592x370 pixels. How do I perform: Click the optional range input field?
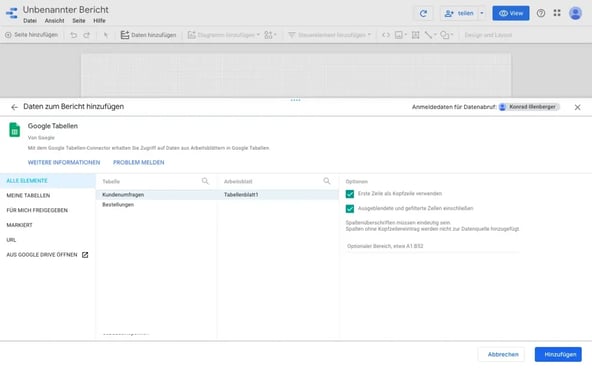coord(433,246)
